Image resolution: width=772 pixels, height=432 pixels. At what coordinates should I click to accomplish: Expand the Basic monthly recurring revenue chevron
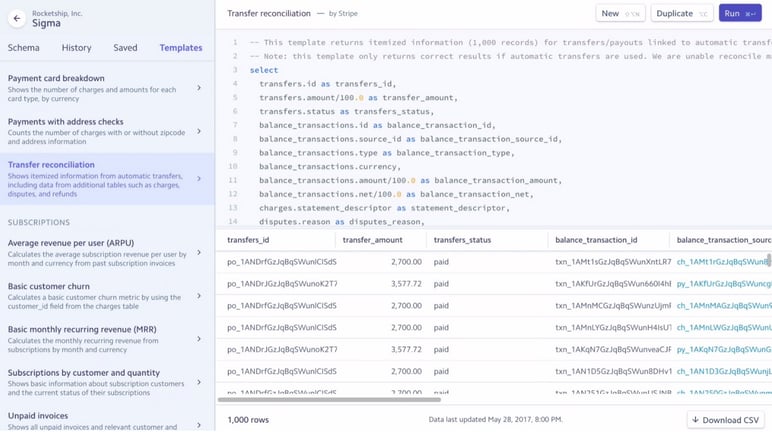pos(199,339)
